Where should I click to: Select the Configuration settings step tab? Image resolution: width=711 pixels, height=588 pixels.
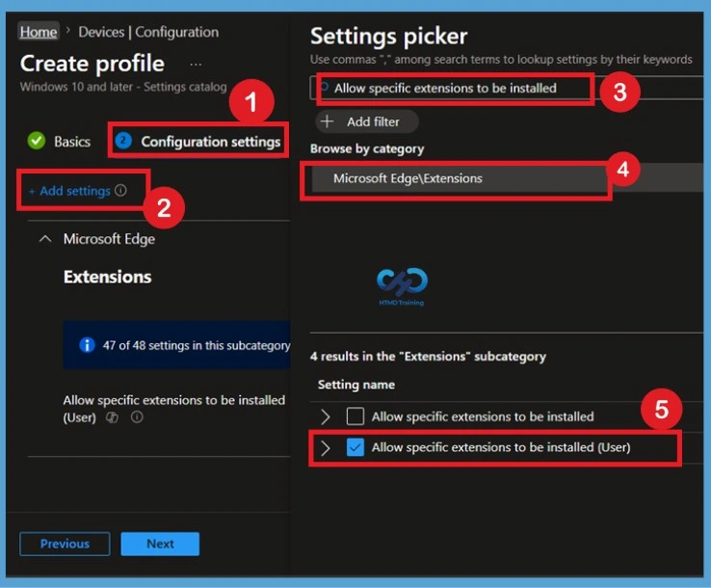(197, 141)
